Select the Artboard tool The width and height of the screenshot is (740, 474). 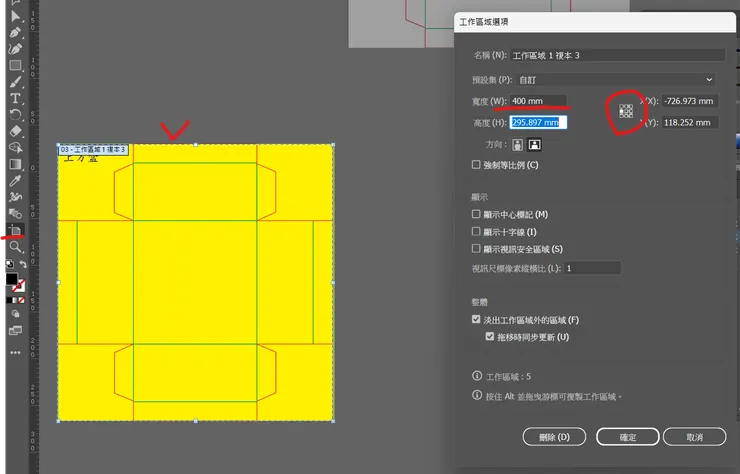pyautogui.click(x=15, y=230)
